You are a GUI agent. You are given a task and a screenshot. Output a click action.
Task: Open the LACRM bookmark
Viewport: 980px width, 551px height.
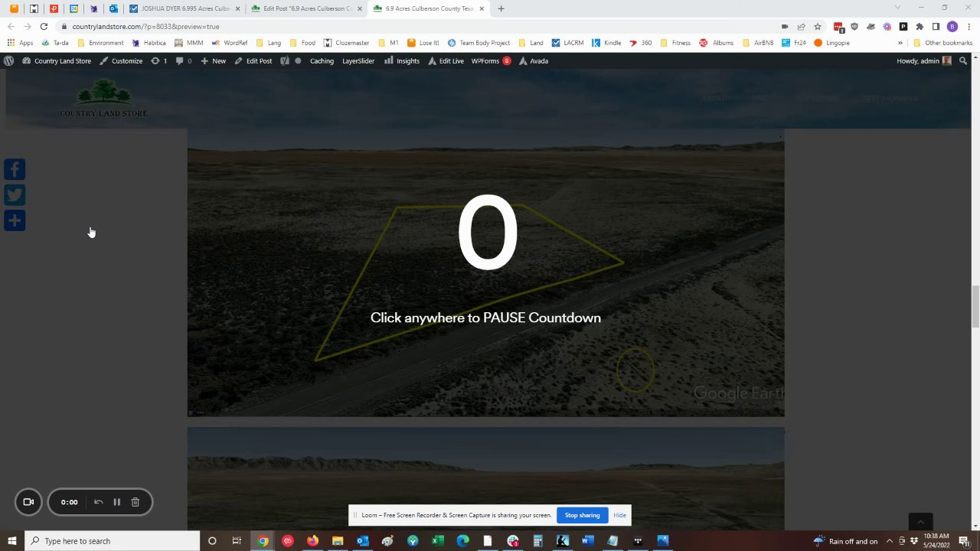(567, 43)
